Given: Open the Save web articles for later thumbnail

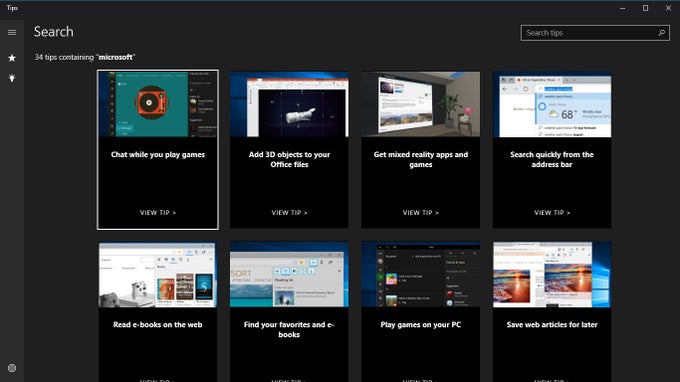Looking at the screenshot, I should coord(552,274).
